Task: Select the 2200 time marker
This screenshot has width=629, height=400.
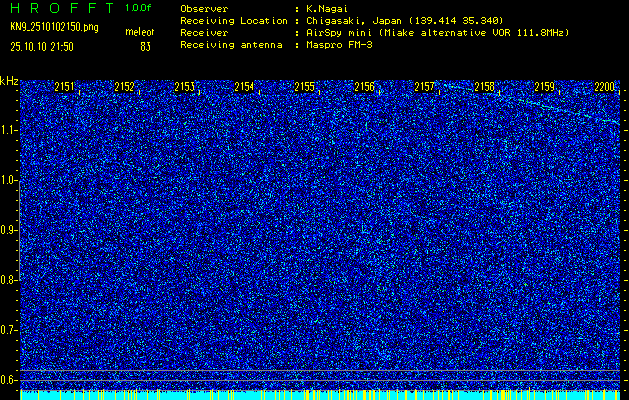Action: (604, 88)
